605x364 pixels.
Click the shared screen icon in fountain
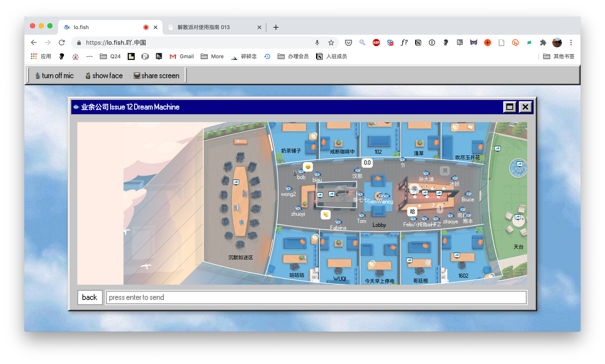pyautogui.click(x=519, y=164)
